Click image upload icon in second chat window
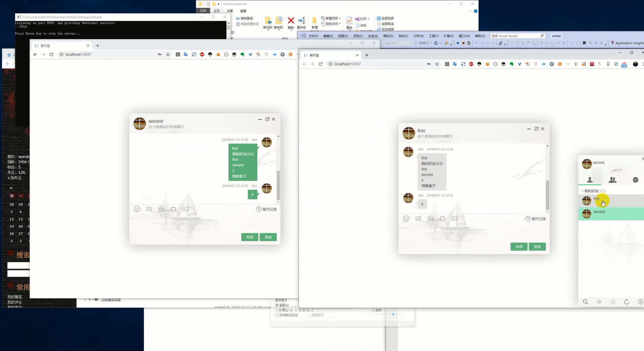The width and height of the screenshot is (644, 351). click(x=149, y=209)
